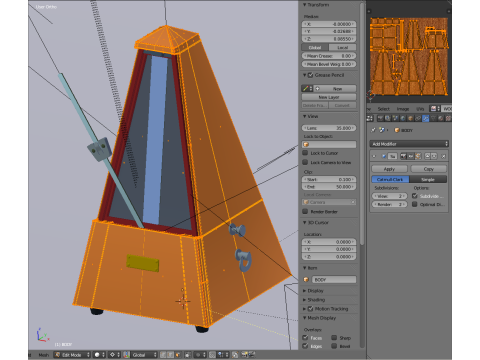Open the Global transform orientation dropdown
Viewport: 480px width, 360px height.
[x=144, y=355]
